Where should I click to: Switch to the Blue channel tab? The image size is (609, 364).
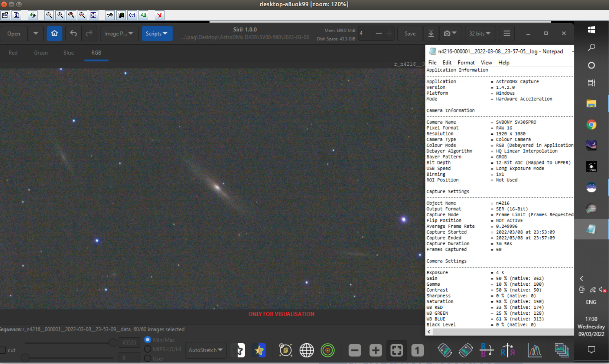tap(69, 53)
